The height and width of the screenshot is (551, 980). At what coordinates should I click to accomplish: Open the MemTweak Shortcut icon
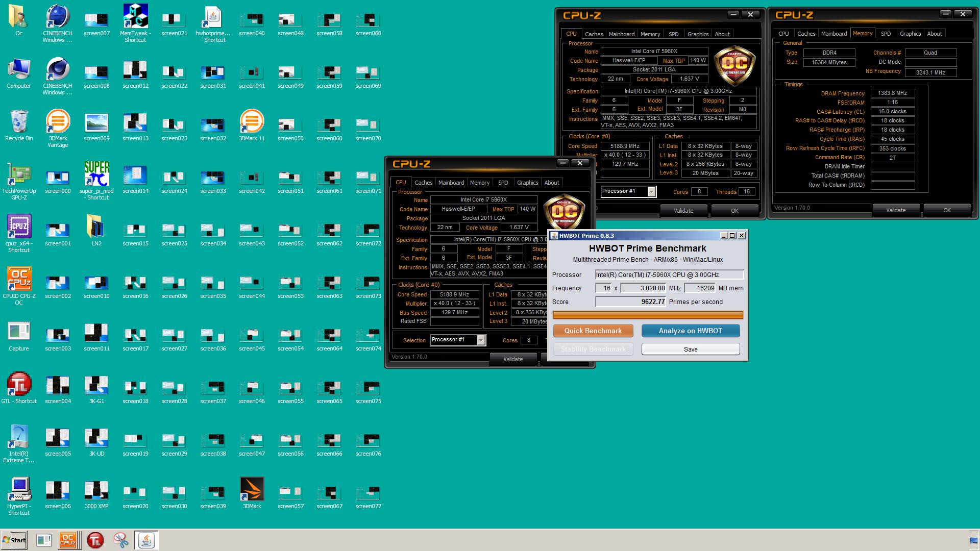135,23
